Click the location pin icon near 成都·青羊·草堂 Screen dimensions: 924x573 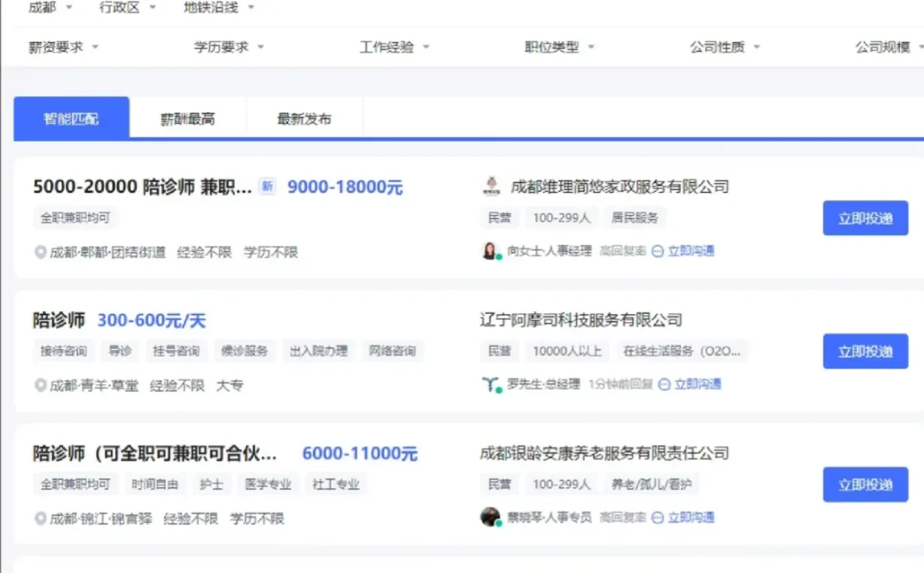(x=40, y=386)
